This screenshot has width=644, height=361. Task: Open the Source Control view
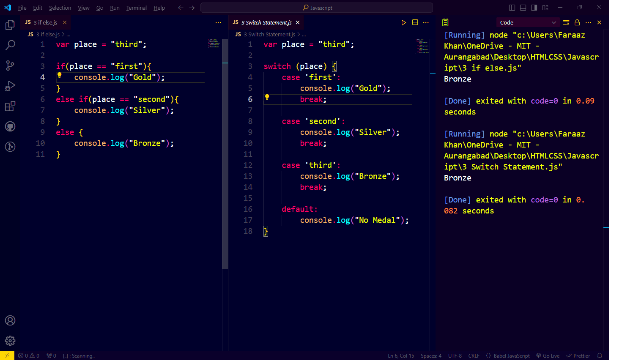pyautogui.click(x=10, y=66)
